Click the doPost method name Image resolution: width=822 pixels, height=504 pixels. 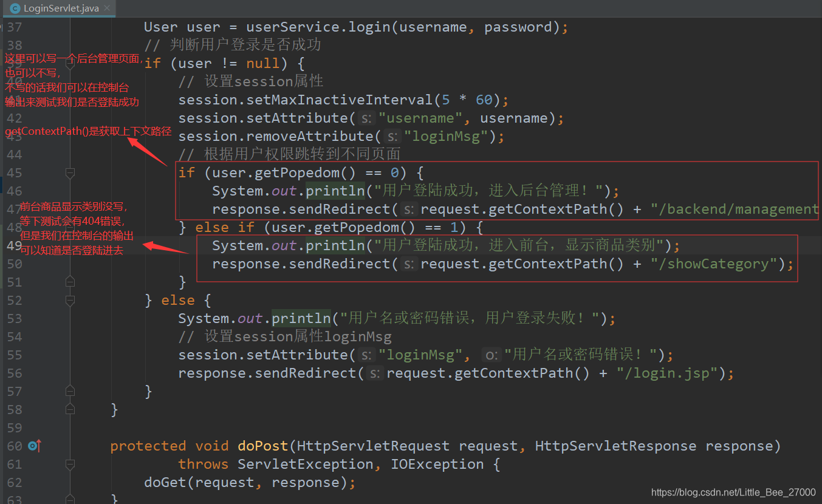(x=263, y=446)
